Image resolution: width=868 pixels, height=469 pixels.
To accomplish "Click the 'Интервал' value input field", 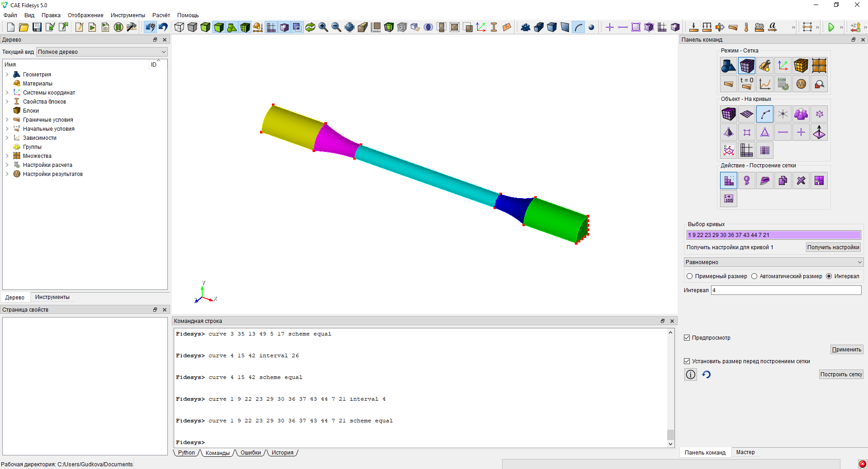I will [x=786, y=290].
